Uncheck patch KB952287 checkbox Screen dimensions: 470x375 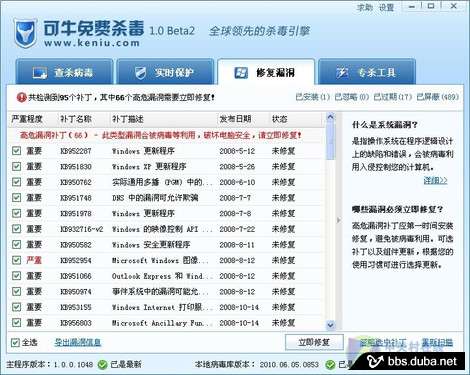[x=16, y=151]
